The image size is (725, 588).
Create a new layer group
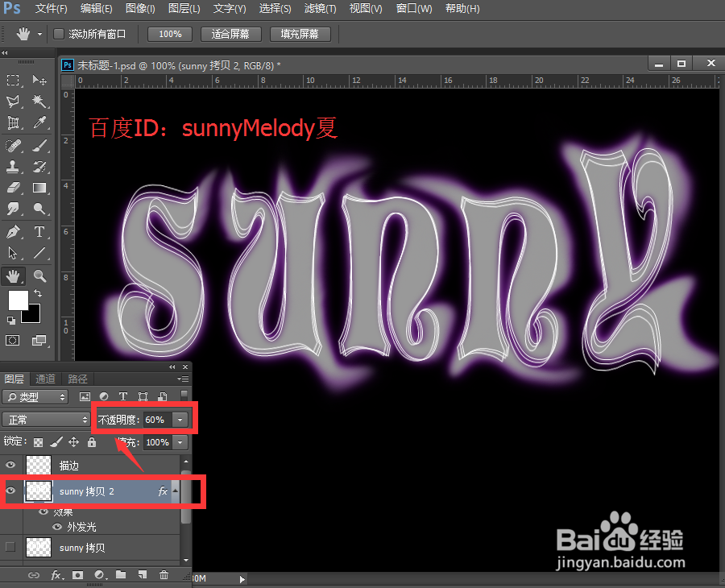coord(121,574)
